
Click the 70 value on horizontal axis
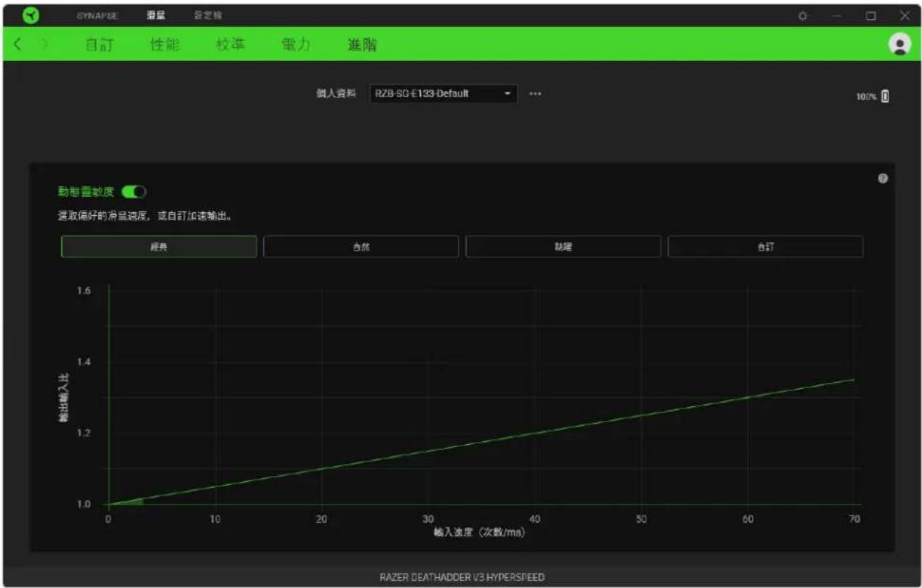coord(854,519)
